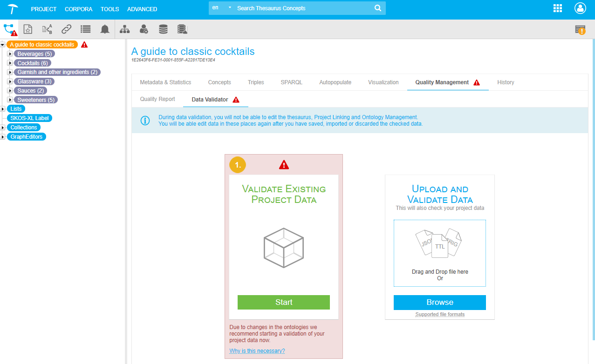Screen dimensions: 595x364
Task: Expand the Cocktails tree node arrow
Action: coord(10,63)
